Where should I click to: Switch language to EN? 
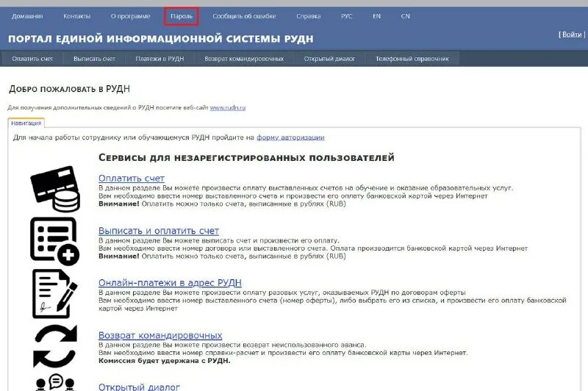376,16
